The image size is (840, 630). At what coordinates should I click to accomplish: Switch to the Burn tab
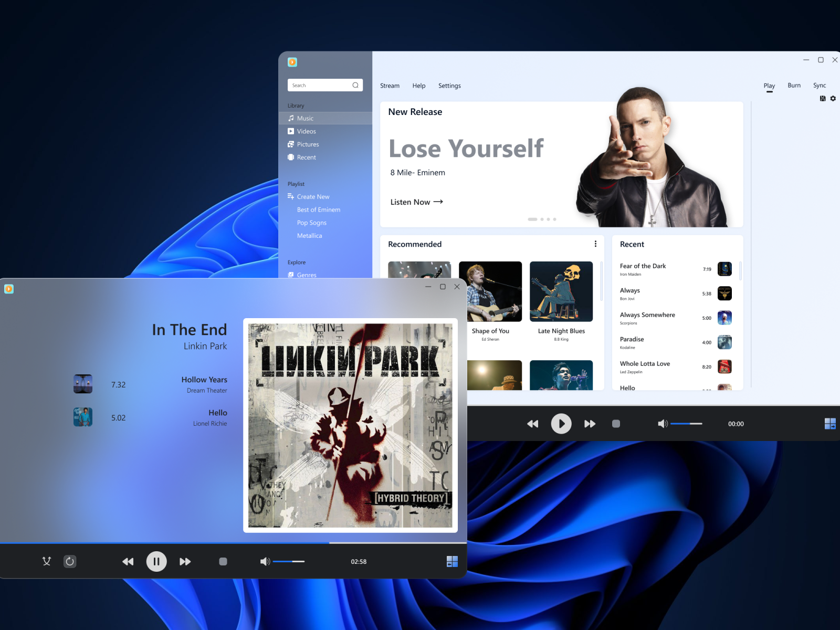[x=794, y=85]
